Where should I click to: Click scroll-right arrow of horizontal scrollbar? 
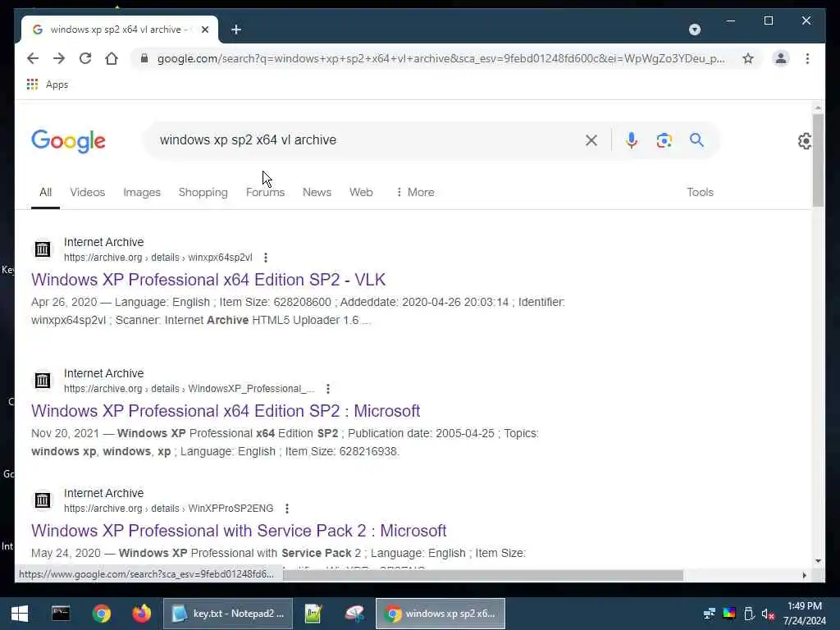(804, 575)
